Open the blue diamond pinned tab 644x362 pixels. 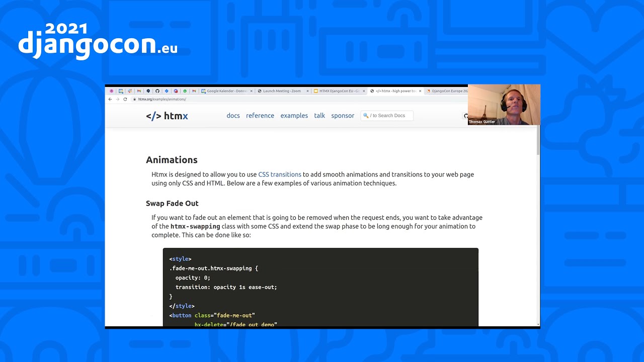tap(167, 91)
